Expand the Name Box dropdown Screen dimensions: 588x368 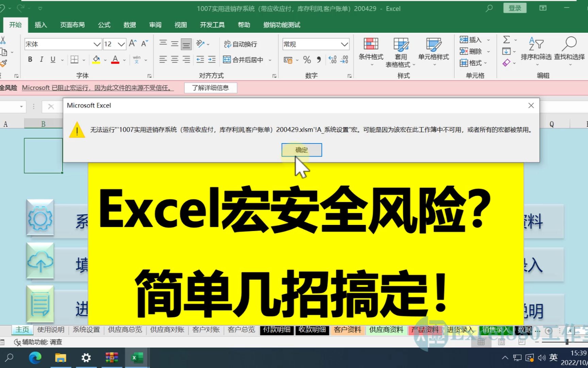click(x=21, y=107)
